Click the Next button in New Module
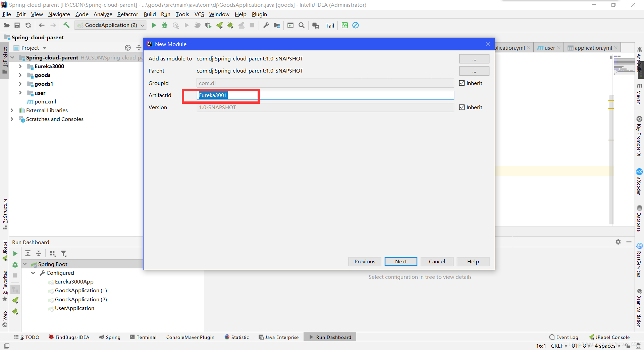The image size is (644, 350). point(401,261)
